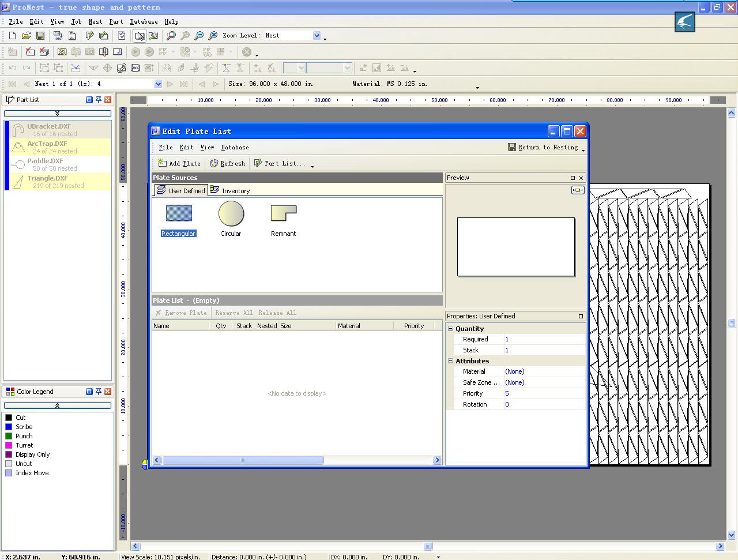Click the Zoom Out magnifier icon

pyautogui.click(x=199, y=36)
